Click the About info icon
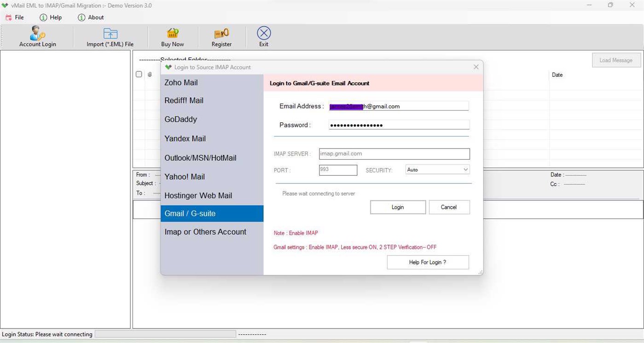644x343 pixels. pos(82,17)
